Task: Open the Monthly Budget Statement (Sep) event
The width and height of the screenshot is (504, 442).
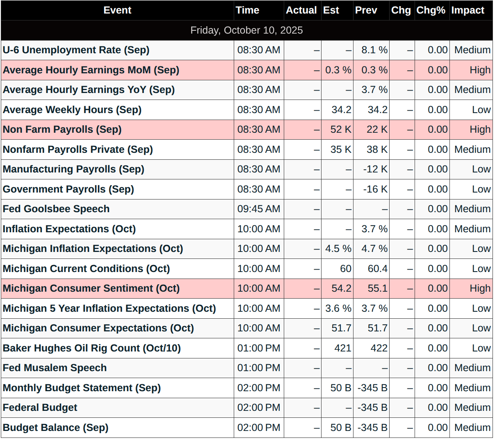Action: [x=82, y=388]
